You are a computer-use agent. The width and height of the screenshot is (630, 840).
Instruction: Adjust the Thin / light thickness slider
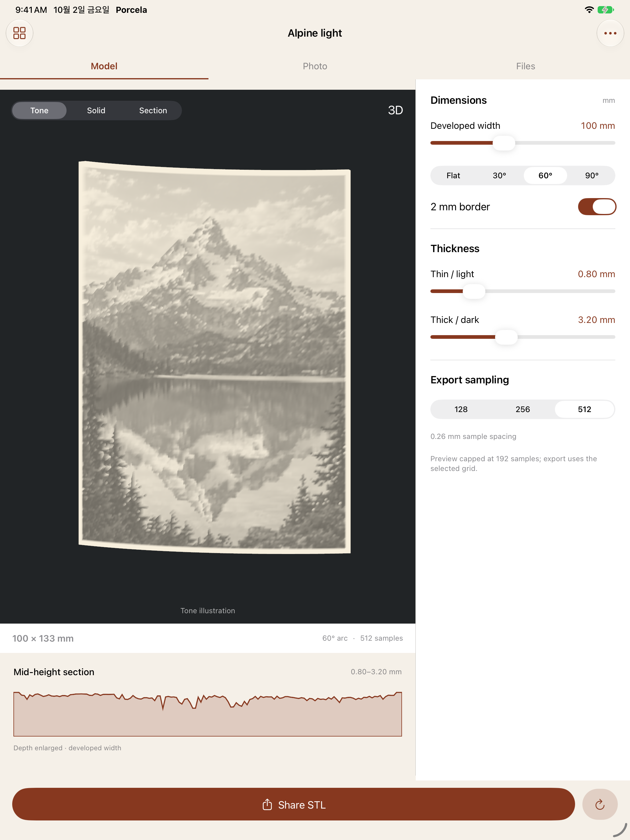pyautogui.click(x=473, y=291)
